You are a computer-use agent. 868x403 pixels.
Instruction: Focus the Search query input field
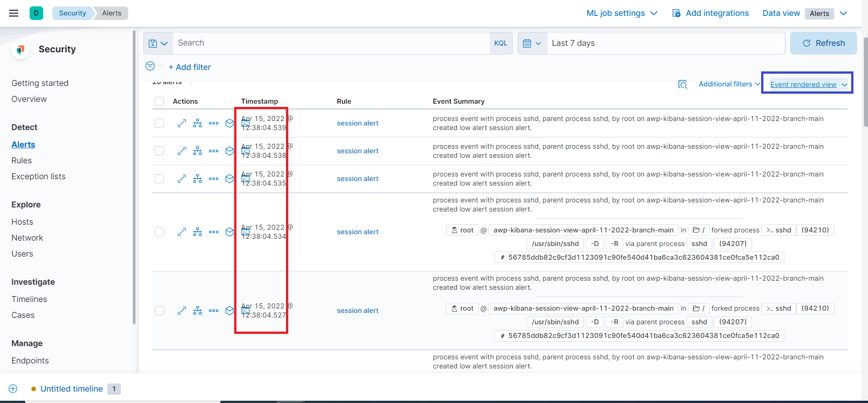tap(331, 43)
